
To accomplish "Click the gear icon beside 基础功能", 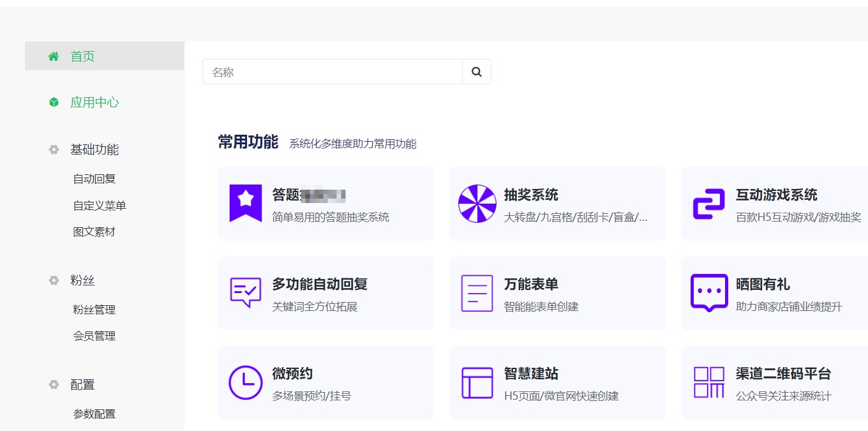I will point(54,149).
